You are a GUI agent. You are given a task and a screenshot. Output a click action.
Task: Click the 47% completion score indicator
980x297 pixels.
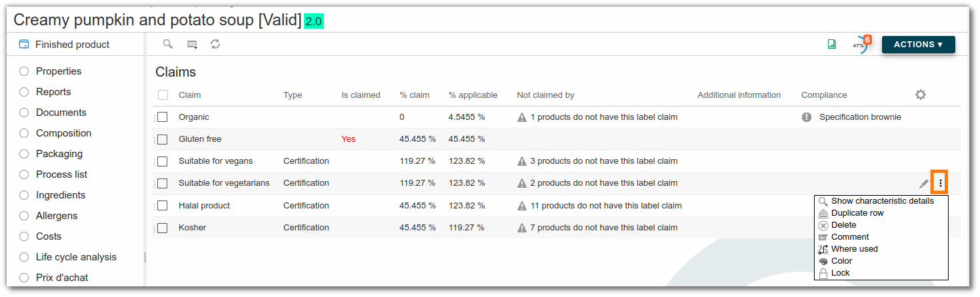click(x=859, y=45)
